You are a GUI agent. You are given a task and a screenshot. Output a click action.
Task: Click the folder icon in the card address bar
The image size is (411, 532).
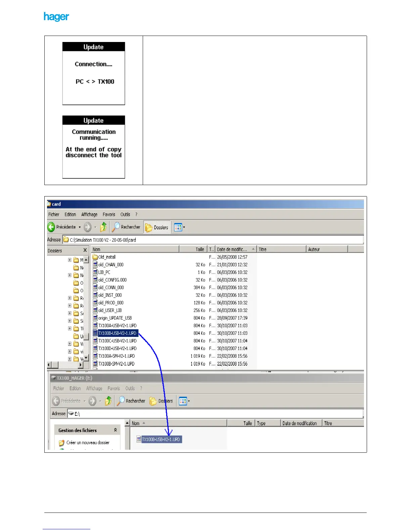(66, 240)
